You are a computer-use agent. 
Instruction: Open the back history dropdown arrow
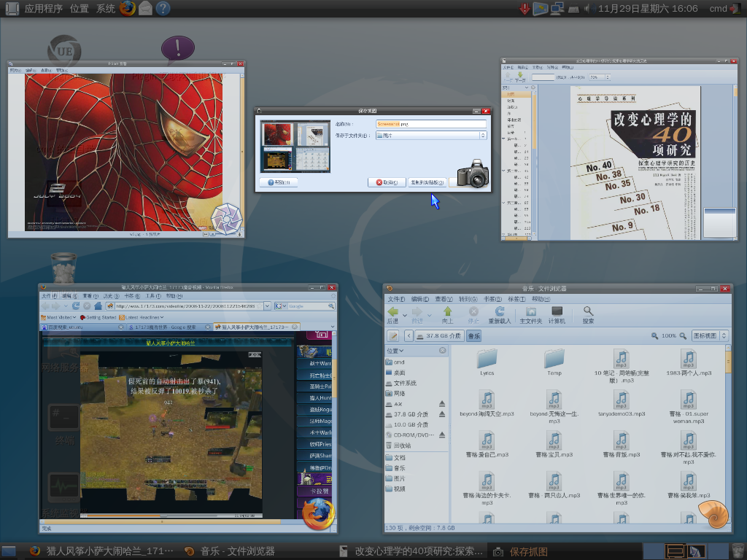click(x=404, y=315)
